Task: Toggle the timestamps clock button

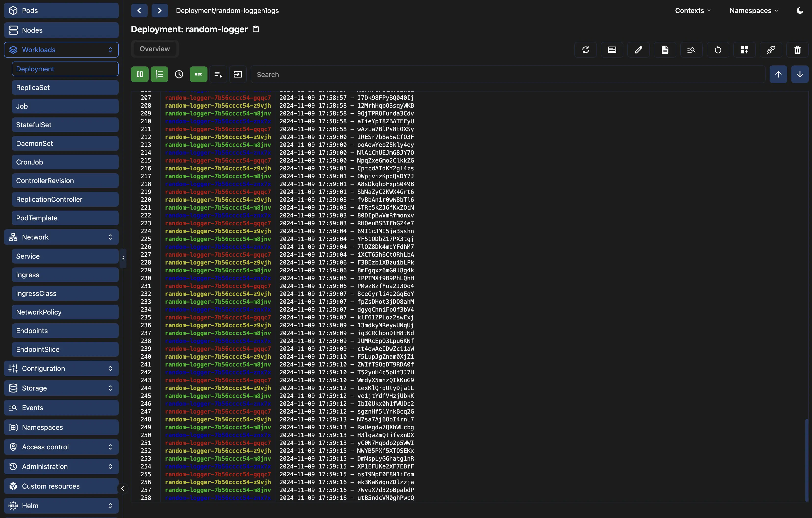Action: 179,74
